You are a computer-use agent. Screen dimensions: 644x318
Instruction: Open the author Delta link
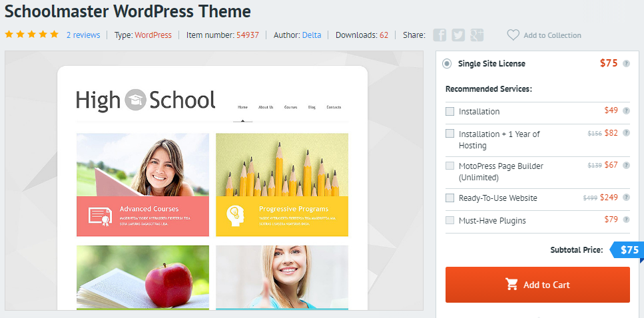click(x=312, y=35)
